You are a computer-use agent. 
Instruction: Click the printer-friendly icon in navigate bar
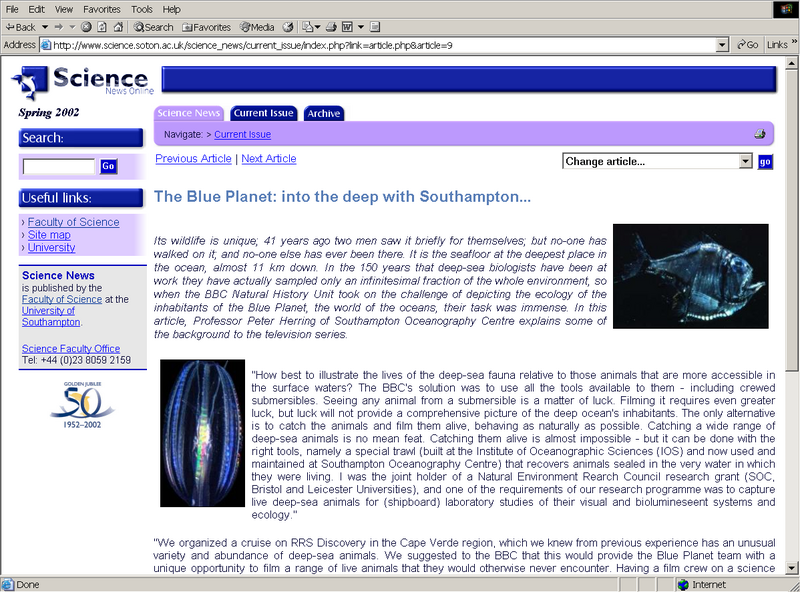(760, 134)
